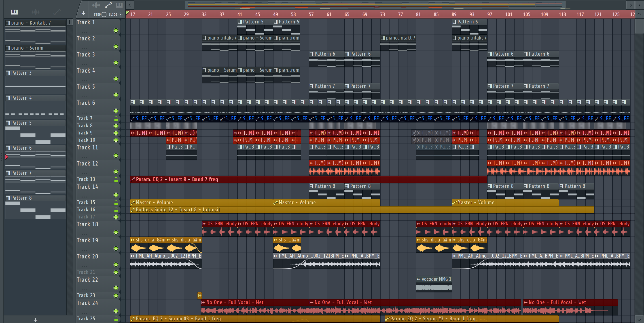Open clip menu of first Pattern 8 clip on Track 14
Screen dimensions: 644x323
coord(311,186)
